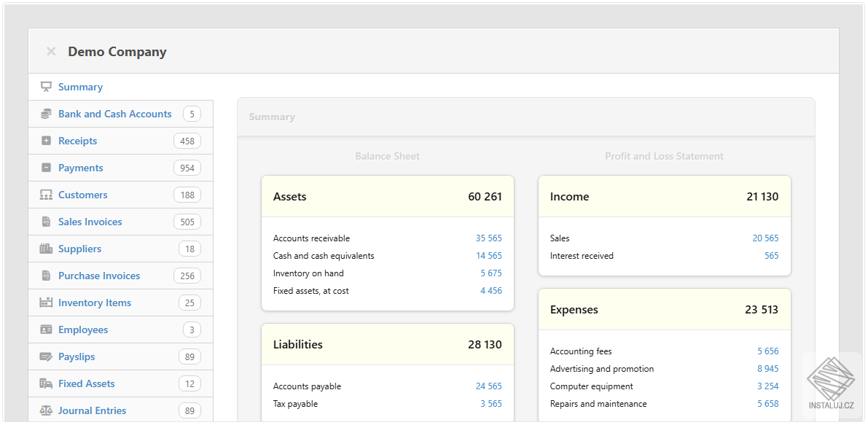Click the Employees ID card icon
This screenshot has width=868, height=425.
coord(46,330)
